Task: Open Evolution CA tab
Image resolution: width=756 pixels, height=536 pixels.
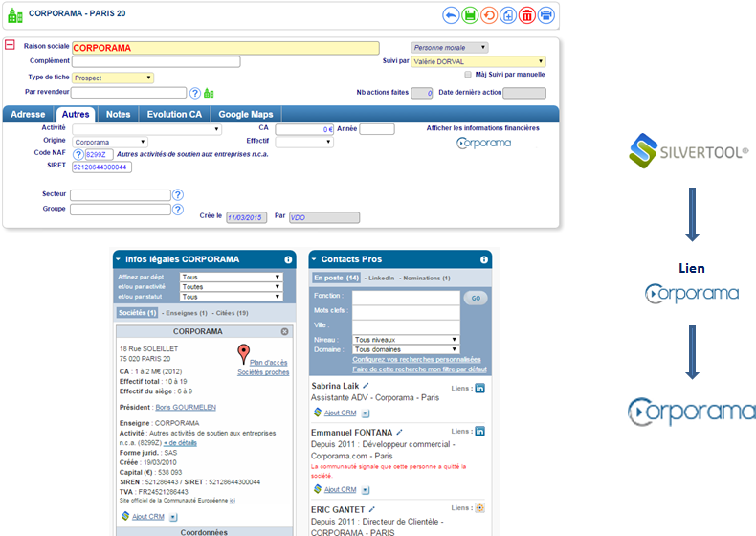Action: tap(174, 114)
